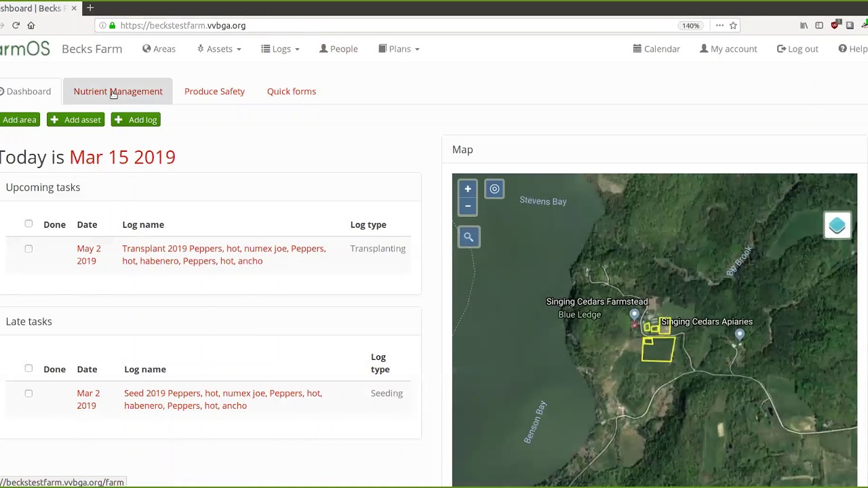Image resolution: width=868 pixels, height=488 pixels.
Task: Toggle the browser sidebar icon
Action: [819, 25]
